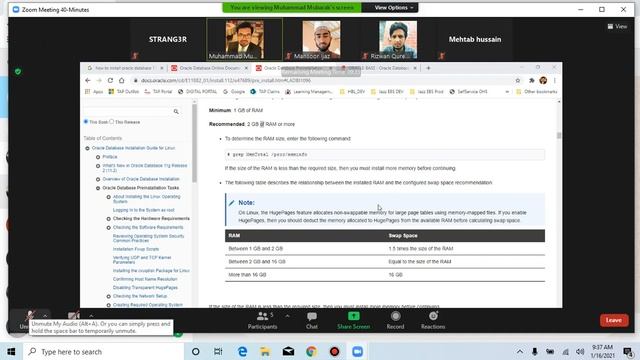Select Rizwan Qureshi's video thumbnail
The width and height of the screenshot is (640, 360).
[398, 39]
